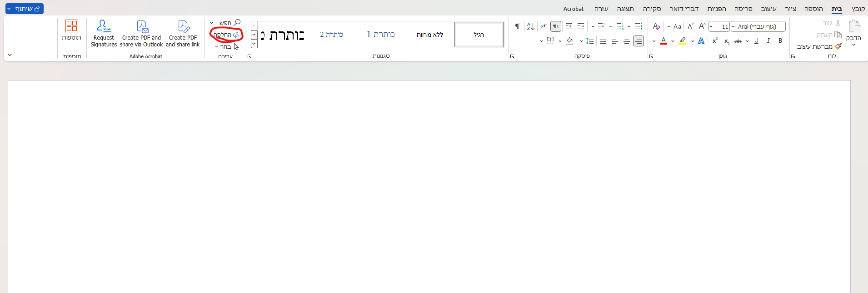The image size is (868, 293).
Task: Click the Increase Font Size icon
Action: [702, 26]
